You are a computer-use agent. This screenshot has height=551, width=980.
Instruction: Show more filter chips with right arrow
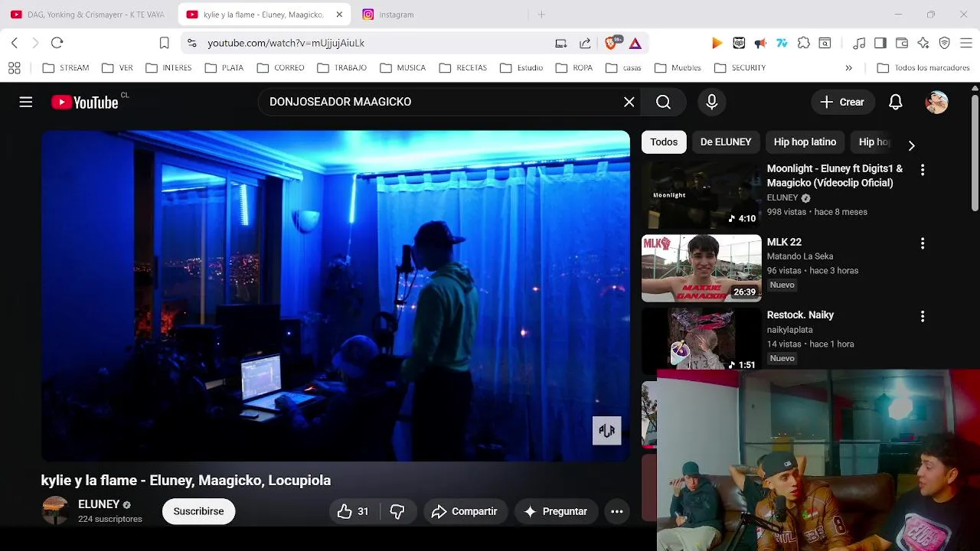(911, 145)
